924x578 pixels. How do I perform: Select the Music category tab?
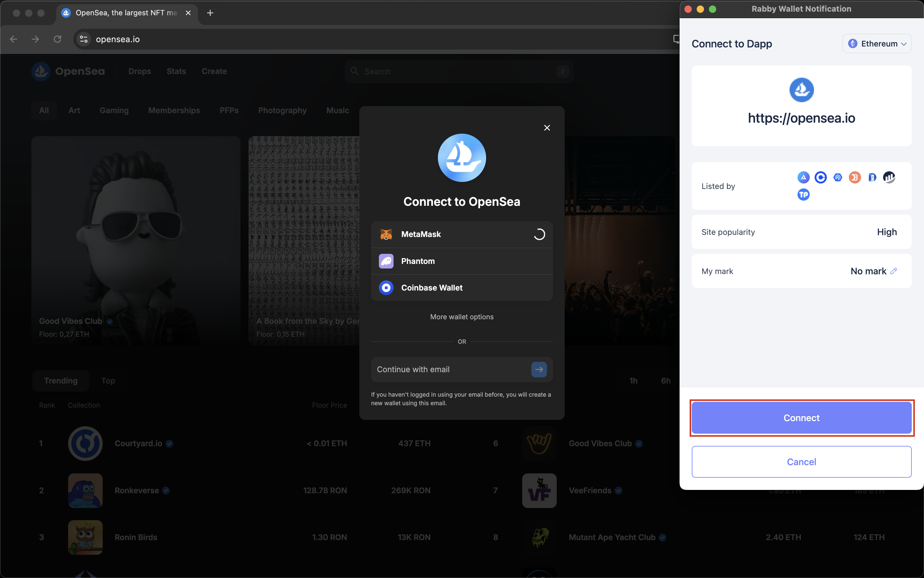click(x=338, y=110)
